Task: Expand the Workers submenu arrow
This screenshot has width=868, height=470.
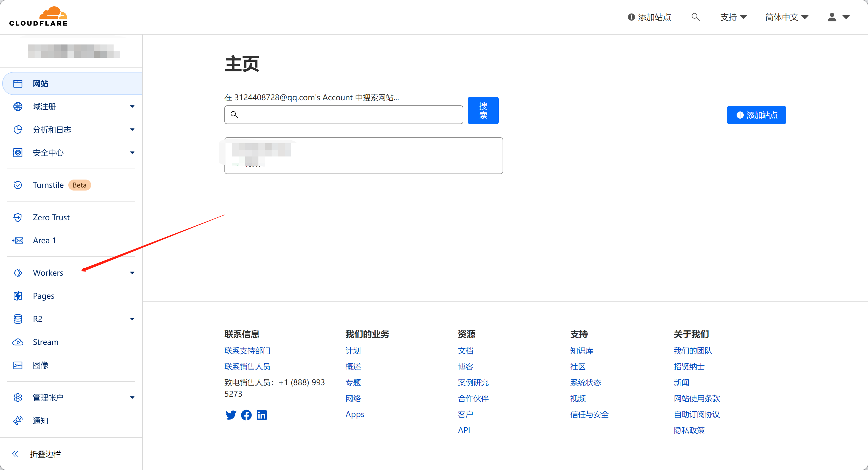Action: [132, 273]
